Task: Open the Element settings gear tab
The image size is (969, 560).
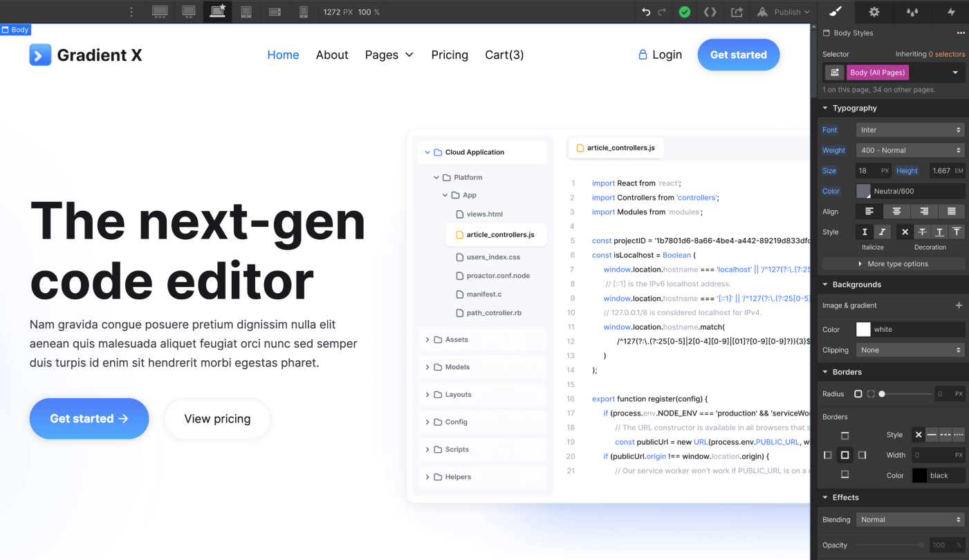Action: pos(874,12)
